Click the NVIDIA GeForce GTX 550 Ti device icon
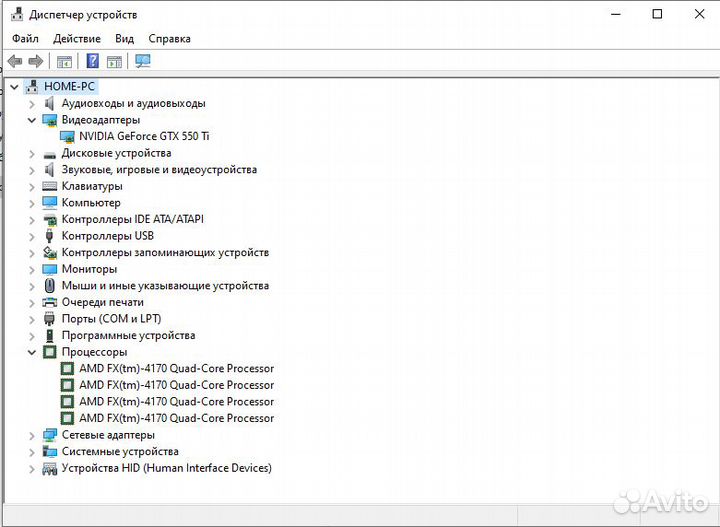Image resolution: width=720 pixels, height=527 pixels. click(x=67, y=137)
